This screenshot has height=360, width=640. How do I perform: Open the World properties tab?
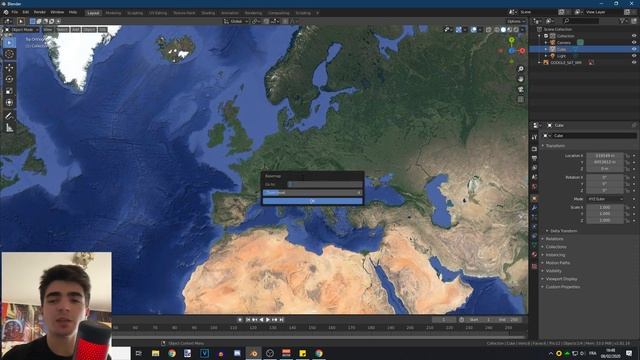click(x=534, y=187)
